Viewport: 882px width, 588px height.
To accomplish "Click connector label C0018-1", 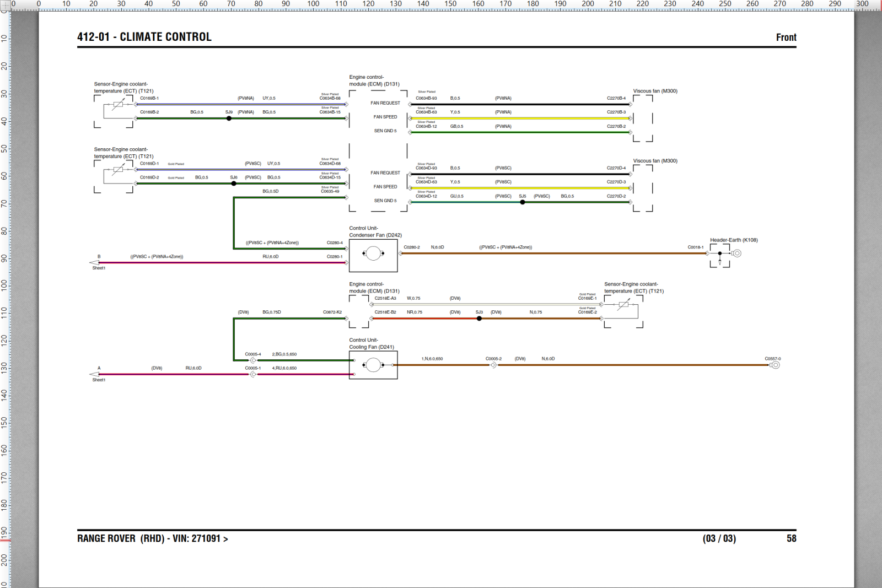I will 696,247.
